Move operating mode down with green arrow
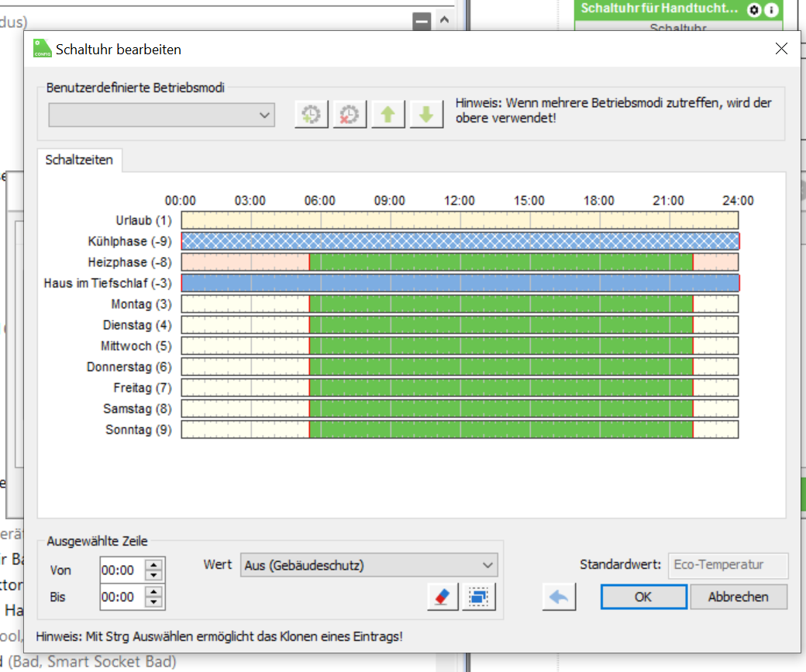Image resolution: width=806 pixels, height=672 pixels. click(426, 115)
